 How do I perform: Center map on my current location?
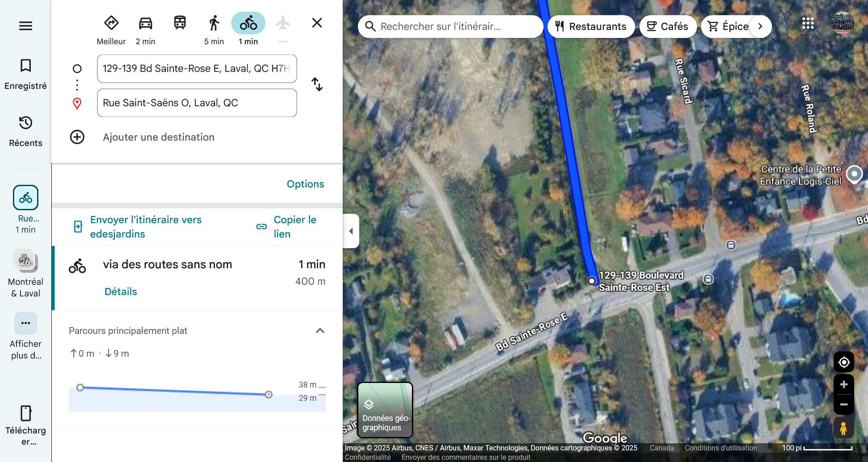tap(843, 362)
